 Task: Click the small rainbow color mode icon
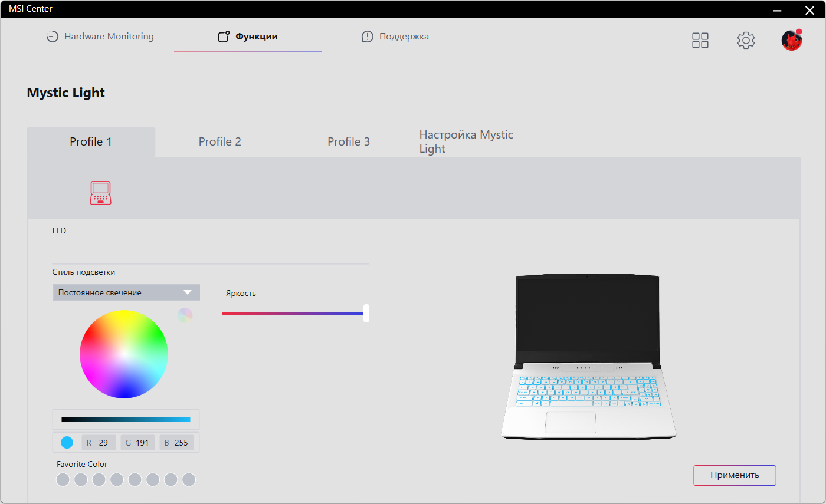point(185,315)
